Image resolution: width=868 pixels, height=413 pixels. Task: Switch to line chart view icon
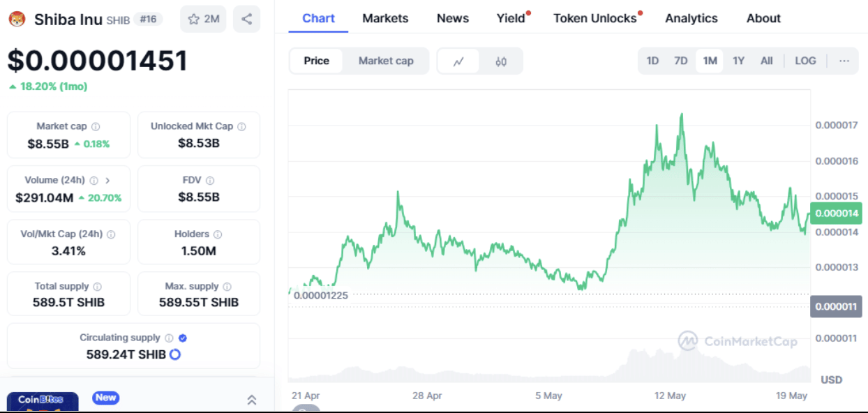point(458,61)
